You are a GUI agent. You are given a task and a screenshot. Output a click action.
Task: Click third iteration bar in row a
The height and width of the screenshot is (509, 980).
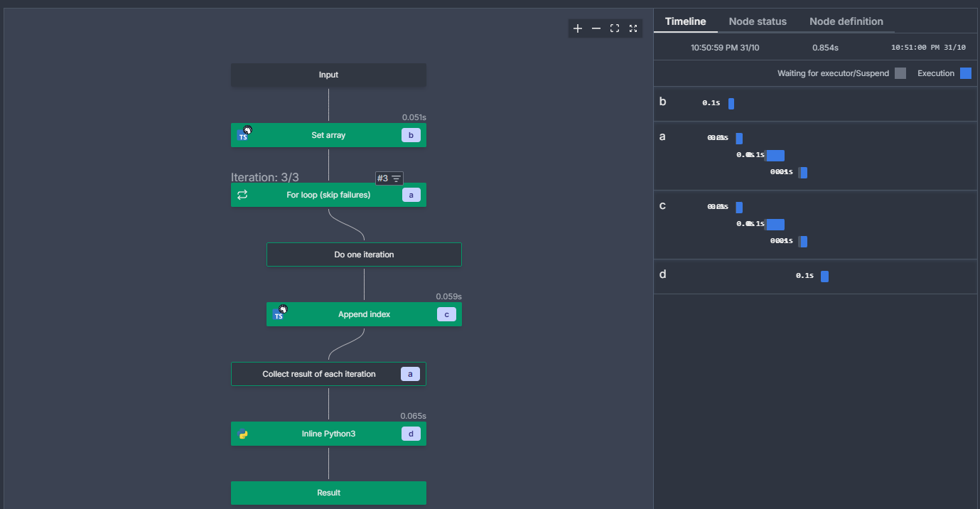(x=803, y=173)
